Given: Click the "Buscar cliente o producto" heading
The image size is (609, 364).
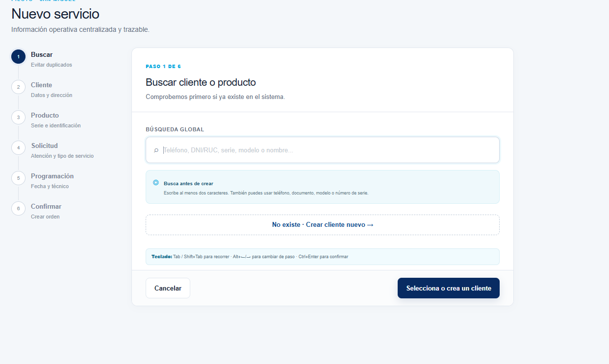Looking at the screenshot, I should 201,82.
